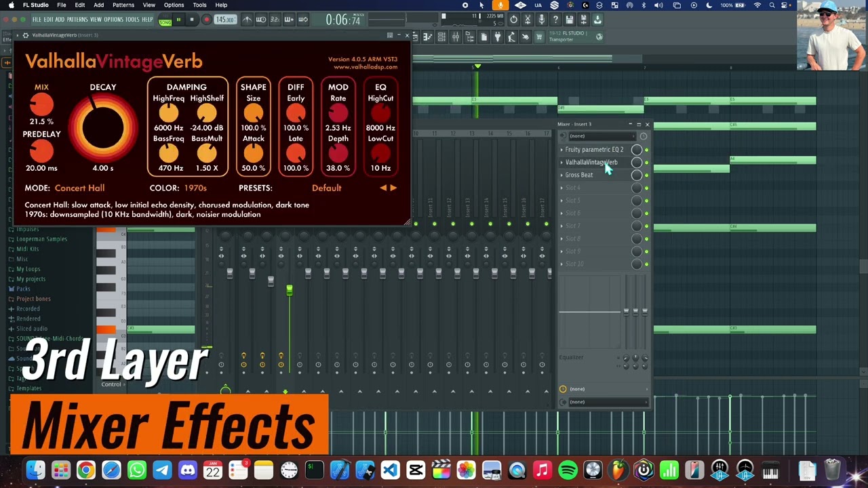
Task: Go to next preset right arrow
Action: click(393, 188)
